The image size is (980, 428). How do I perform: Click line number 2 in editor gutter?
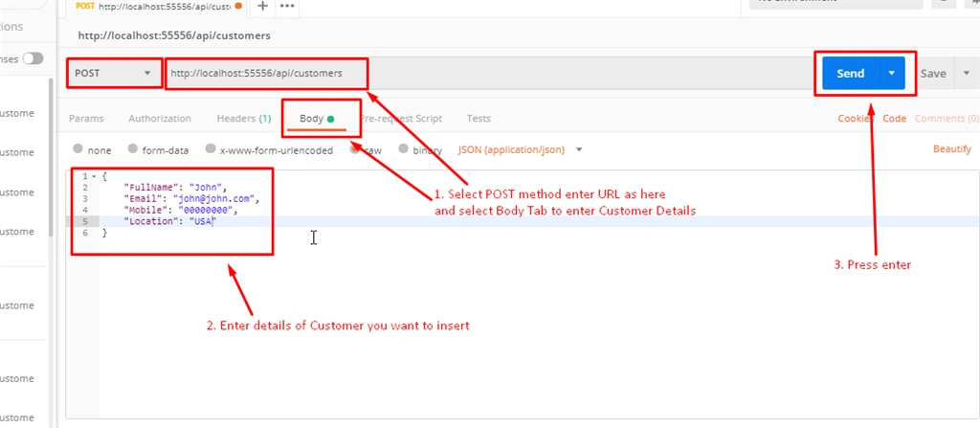(x=84, y=187)
